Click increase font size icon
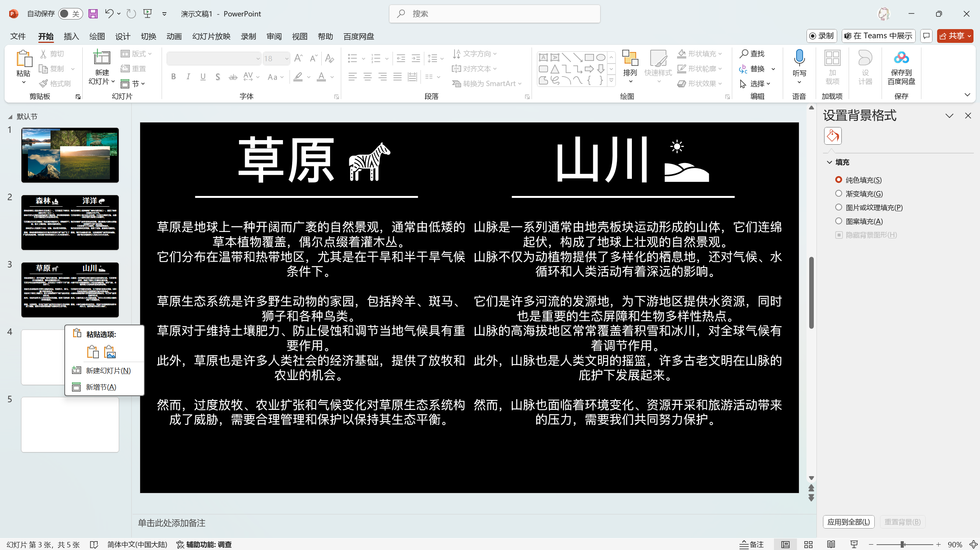 (298, 58)
